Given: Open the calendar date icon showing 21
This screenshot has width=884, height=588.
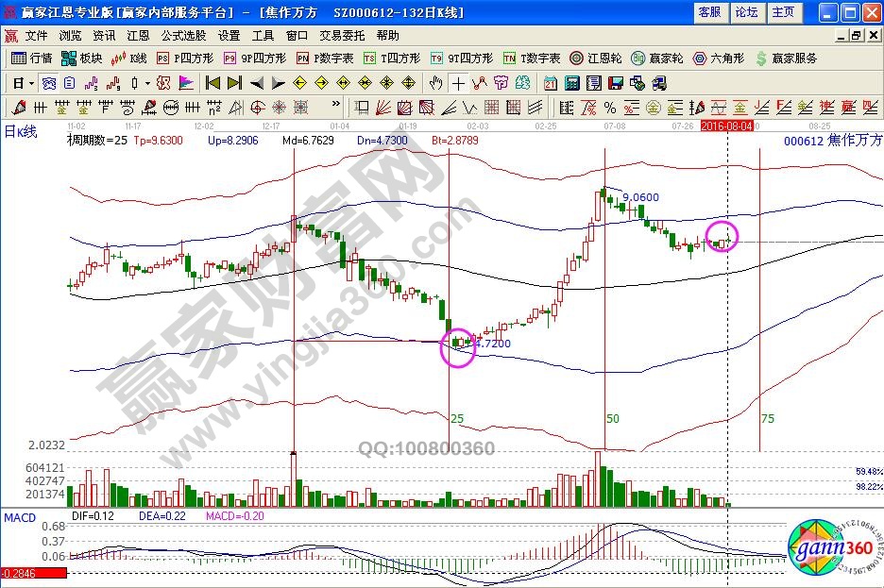Looking at the screenshot, I should tap(550, 82).
